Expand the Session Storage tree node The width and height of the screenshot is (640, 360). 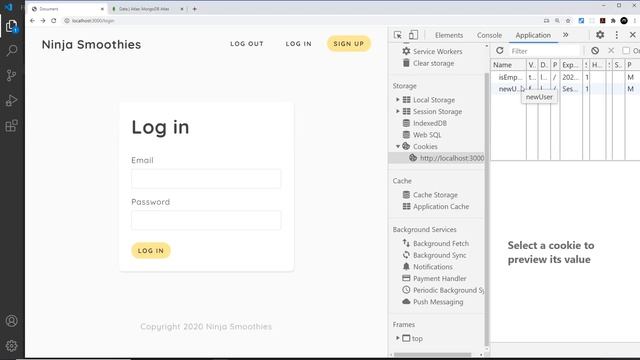coord(398,111)
